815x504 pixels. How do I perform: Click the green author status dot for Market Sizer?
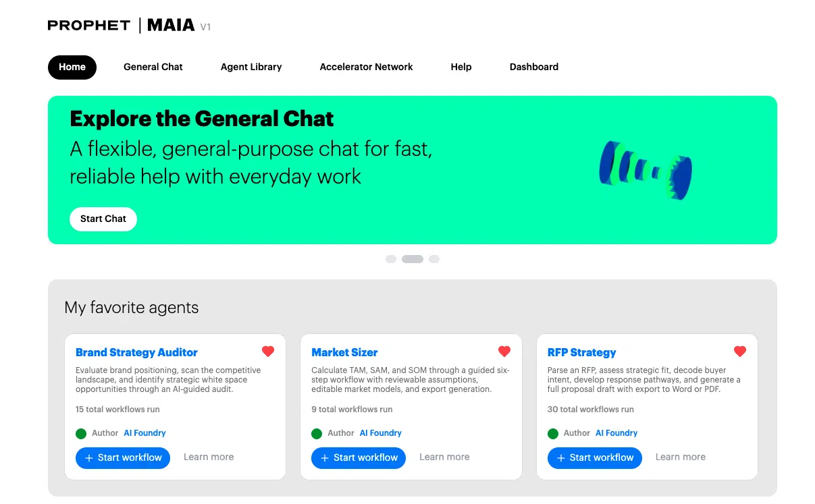pyautogui.click(x=317, y=433)
